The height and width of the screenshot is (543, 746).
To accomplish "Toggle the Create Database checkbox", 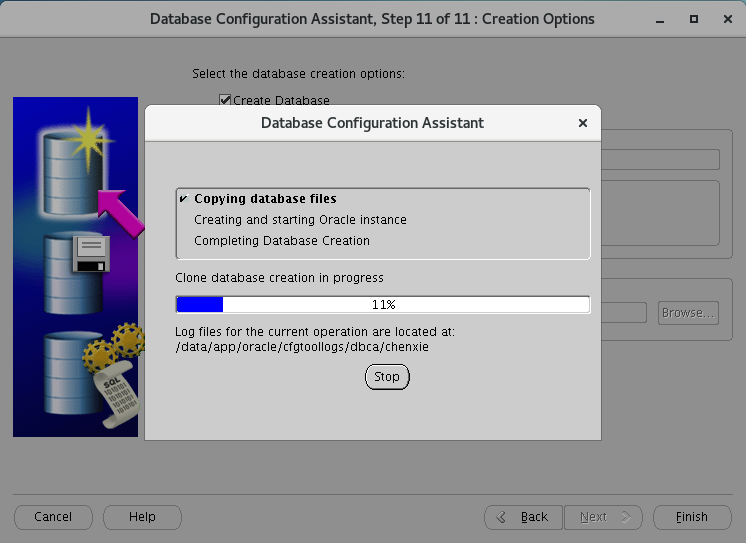I will pos(225,100).
